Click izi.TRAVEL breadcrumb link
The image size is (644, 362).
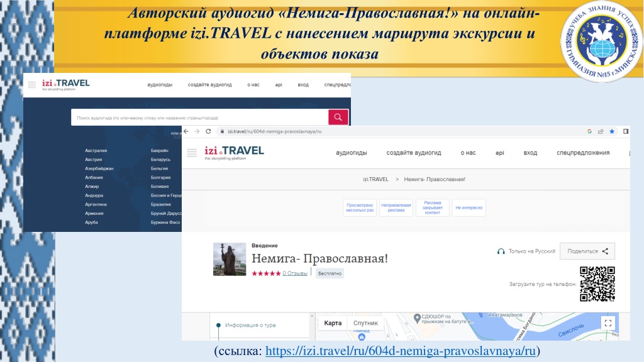tap(375, 179)
